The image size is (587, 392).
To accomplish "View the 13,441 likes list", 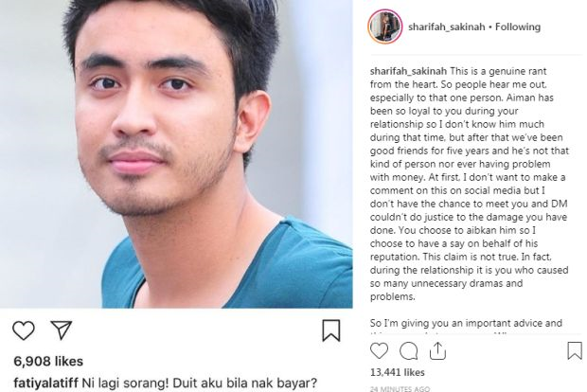I will (x=398, y=372).
